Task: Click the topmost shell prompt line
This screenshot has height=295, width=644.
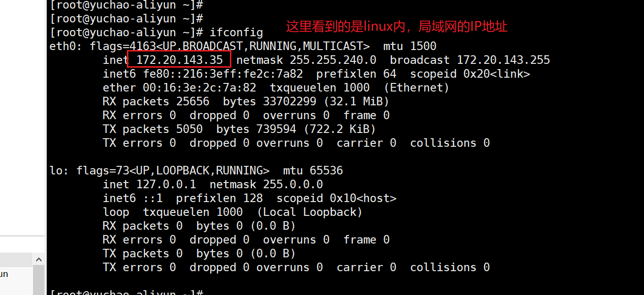Action: (x=126, y=5)
